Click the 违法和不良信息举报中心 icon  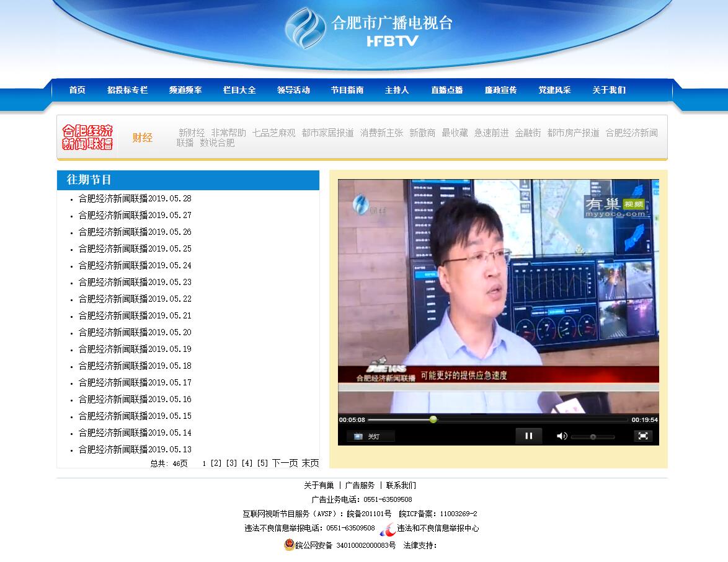click(388, 529)
